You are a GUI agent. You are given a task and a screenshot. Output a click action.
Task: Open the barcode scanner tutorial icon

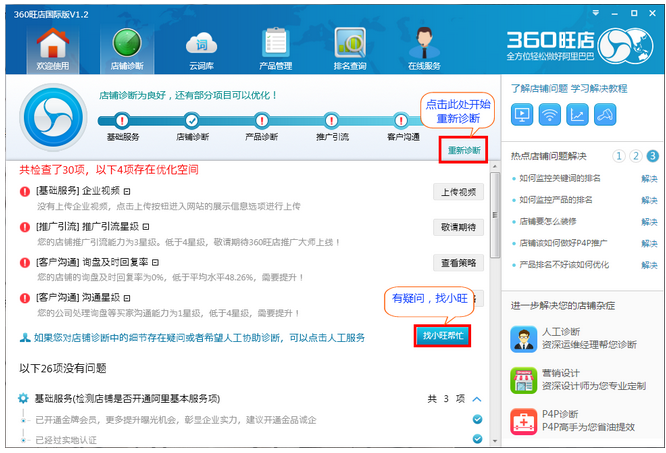tap(605, 114)
